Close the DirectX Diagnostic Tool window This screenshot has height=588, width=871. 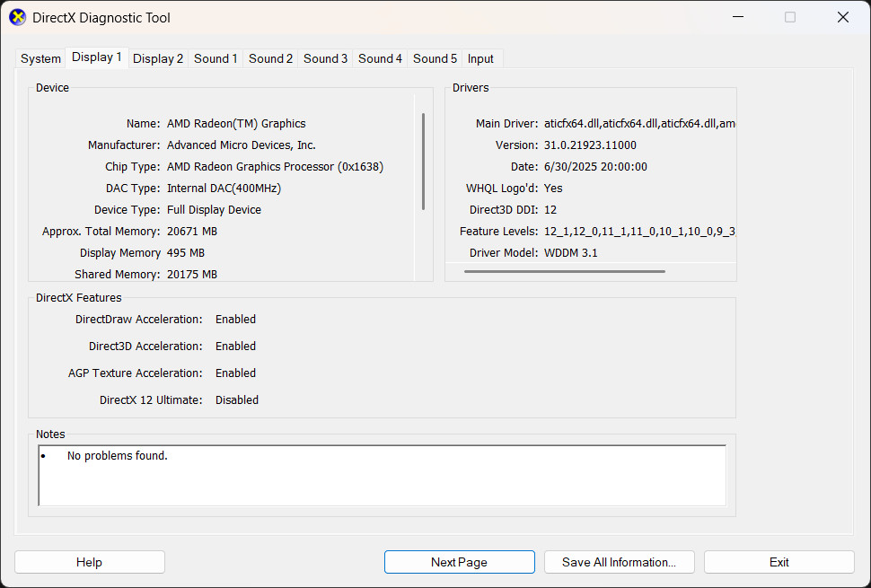(x=842, y=17)
